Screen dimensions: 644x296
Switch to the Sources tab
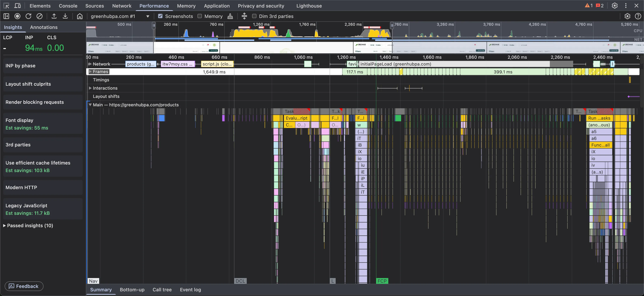coord(95,6)
